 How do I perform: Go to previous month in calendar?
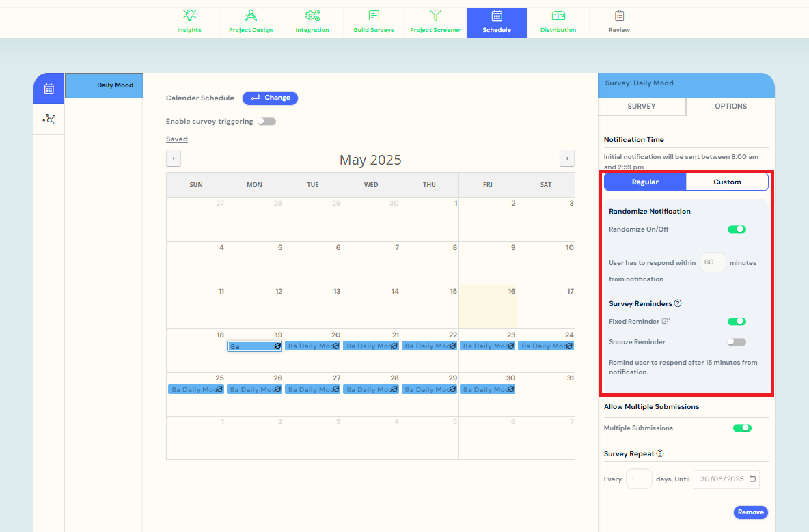point(174,158)
